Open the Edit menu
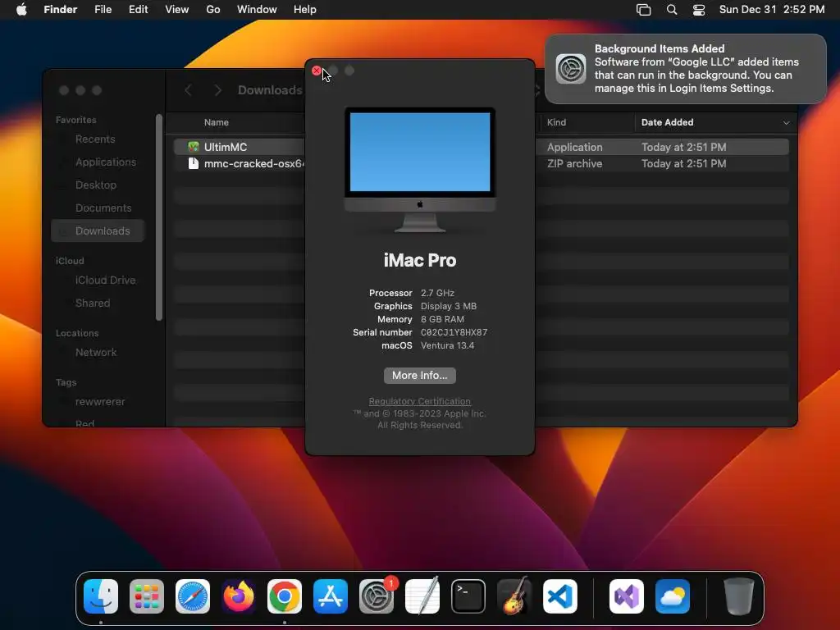 pos(138,10)
